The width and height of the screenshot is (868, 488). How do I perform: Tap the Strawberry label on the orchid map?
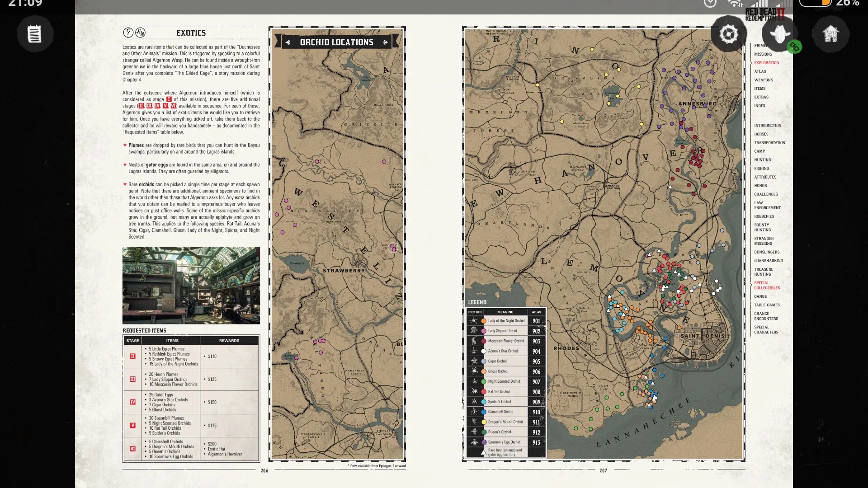[x=344, y=271]
